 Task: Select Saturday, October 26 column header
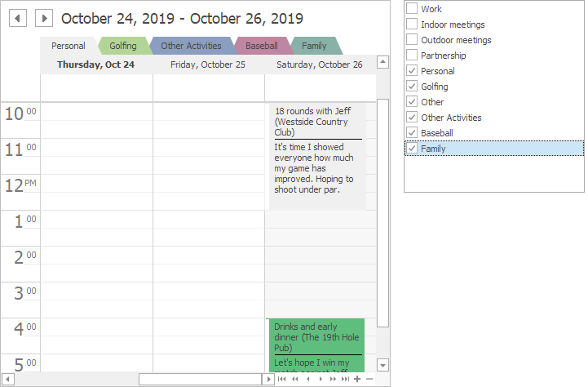320,64
